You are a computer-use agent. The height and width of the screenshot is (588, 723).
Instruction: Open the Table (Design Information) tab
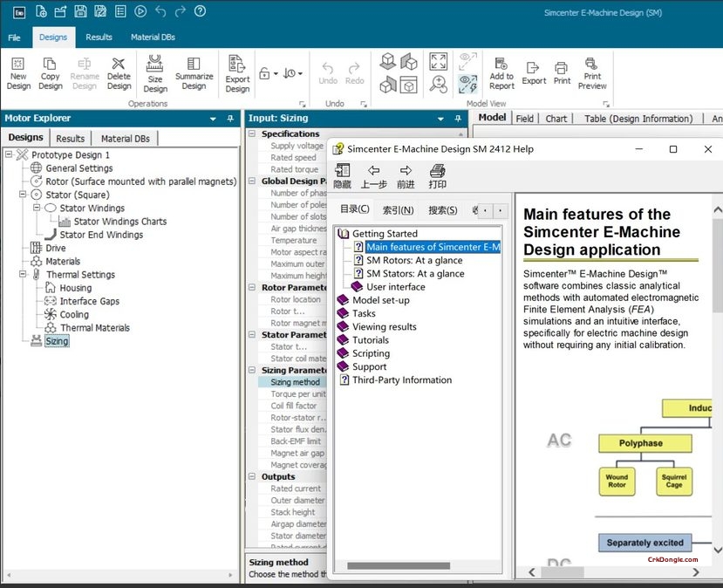click(x=638, y=119)
